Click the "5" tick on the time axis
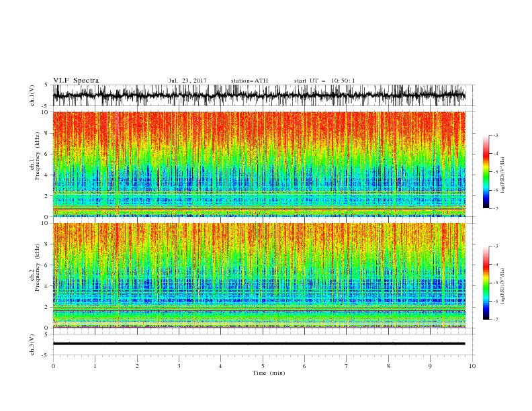The height and width of the screenshot is (411, 532). [x=263, y=366]
